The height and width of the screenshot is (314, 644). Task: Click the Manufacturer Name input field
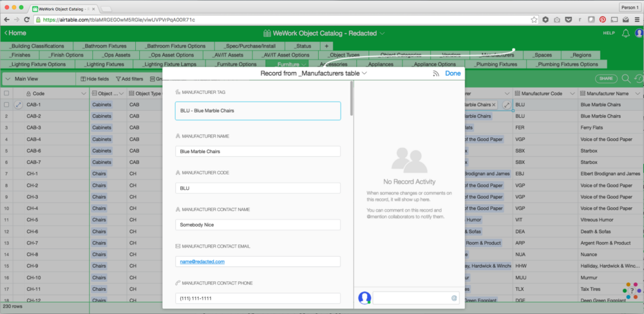(x=258, y=151)
